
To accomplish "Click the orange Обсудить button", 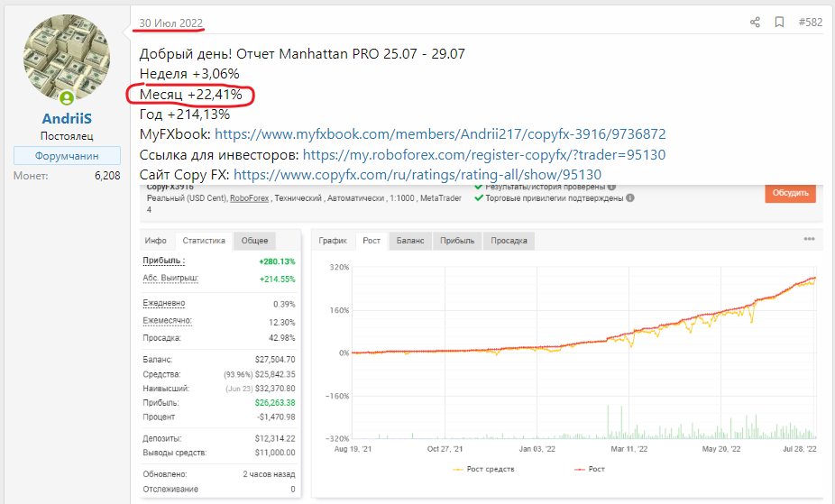I will (x=790, y=193).
